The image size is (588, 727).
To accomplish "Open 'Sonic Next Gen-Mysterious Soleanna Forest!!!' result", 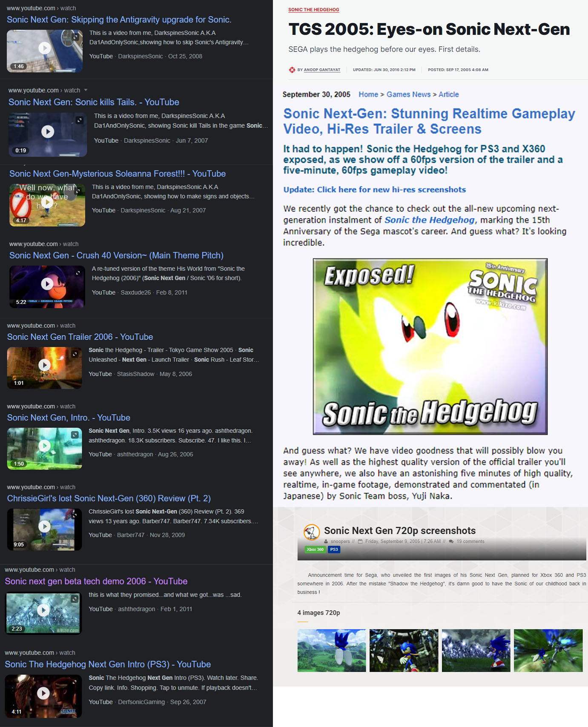I will (x=118, y=174).
